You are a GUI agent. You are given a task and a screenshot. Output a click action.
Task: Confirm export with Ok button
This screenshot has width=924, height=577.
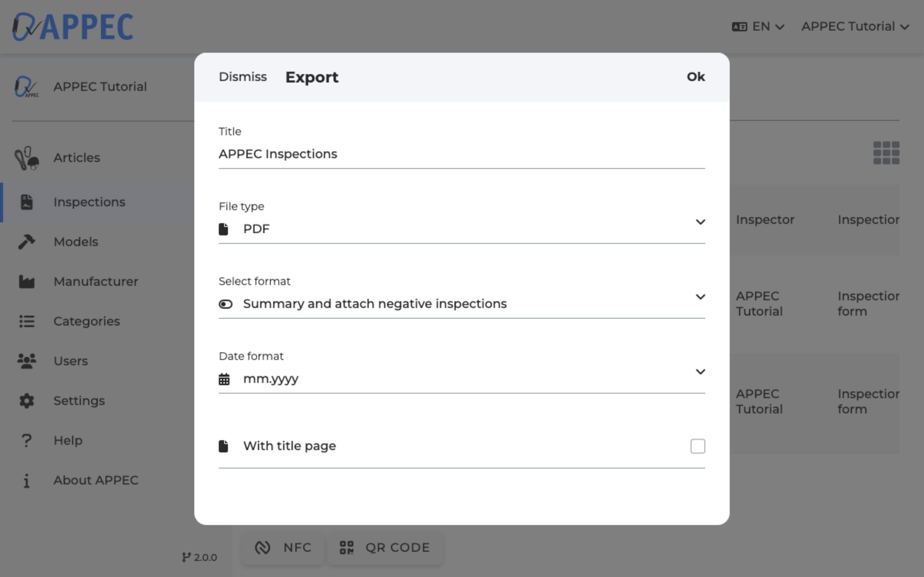(695, 77)
